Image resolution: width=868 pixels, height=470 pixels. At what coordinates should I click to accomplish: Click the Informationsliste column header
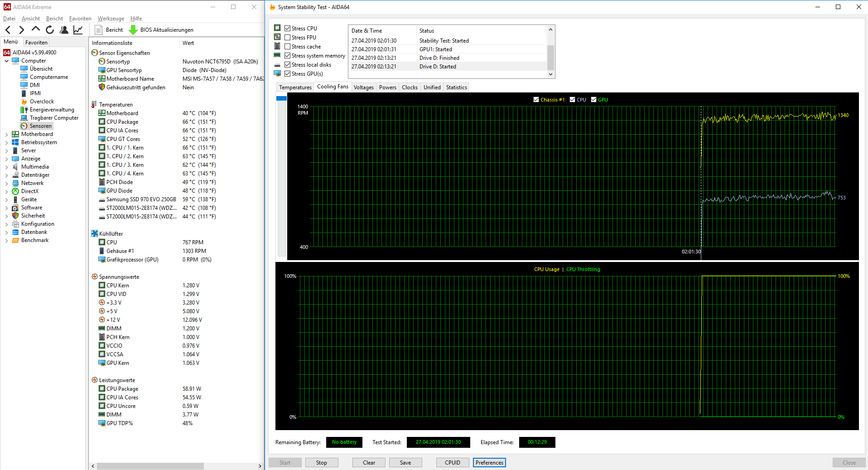click(112, 43)
